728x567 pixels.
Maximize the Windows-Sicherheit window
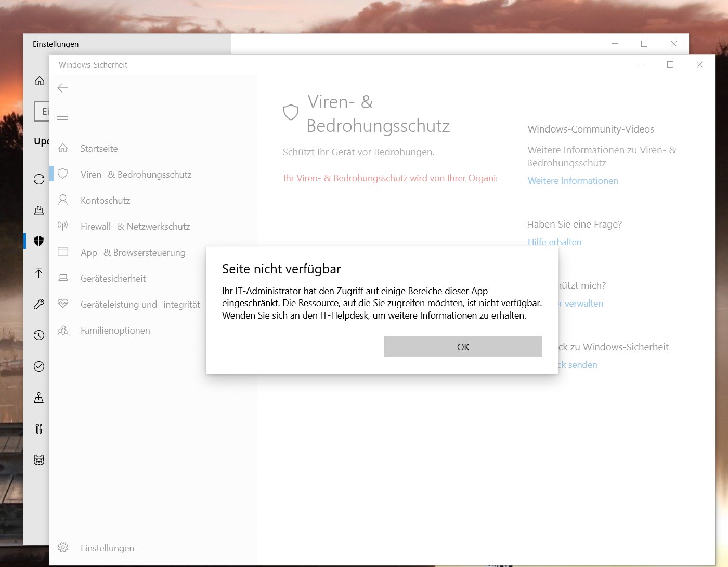point(670,64)
